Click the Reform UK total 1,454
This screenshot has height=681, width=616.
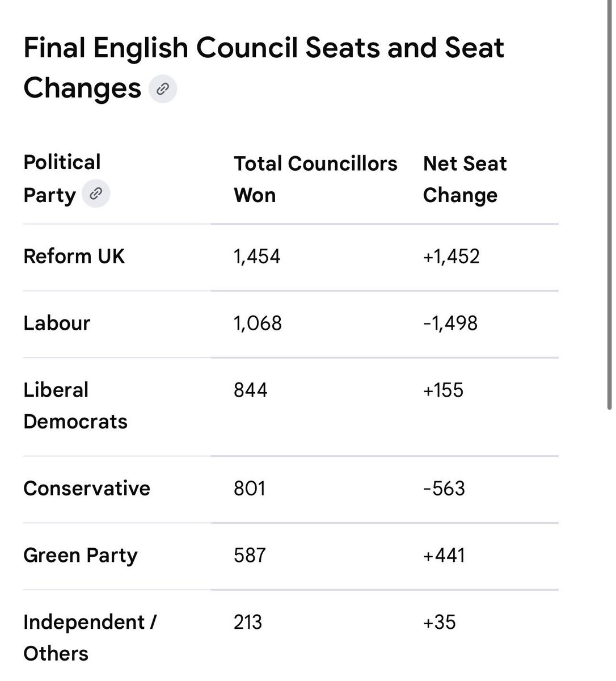pos(257,257)
